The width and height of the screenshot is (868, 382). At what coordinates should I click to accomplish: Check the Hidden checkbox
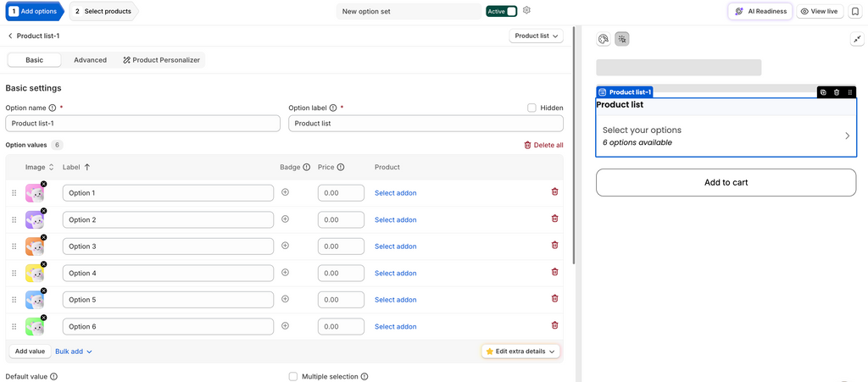point(532,108)
